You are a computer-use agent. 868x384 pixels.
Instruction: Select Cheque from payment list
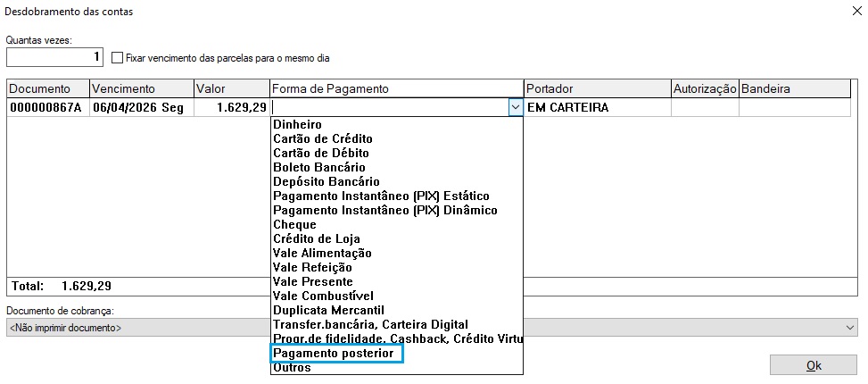(295, 225)
